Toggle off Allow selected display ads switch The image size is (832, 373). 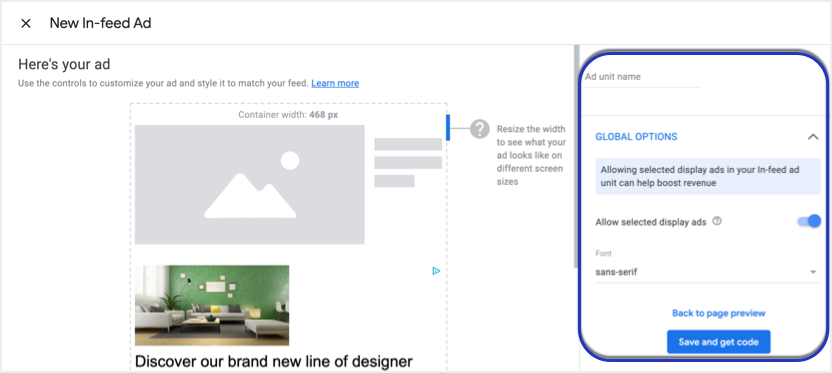(x=809, y=221)
